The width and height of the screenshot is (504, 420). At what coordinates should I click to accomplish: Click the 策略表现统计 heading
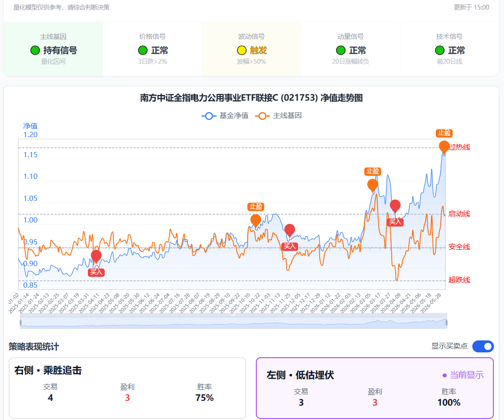coord(34,347)
